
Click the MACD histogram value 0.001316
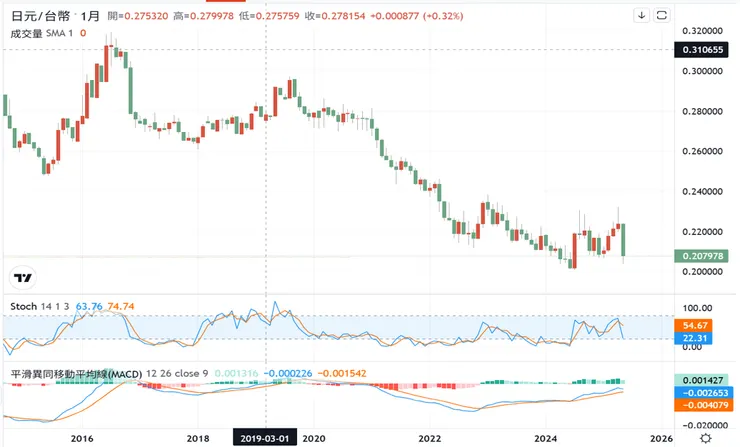236,374
